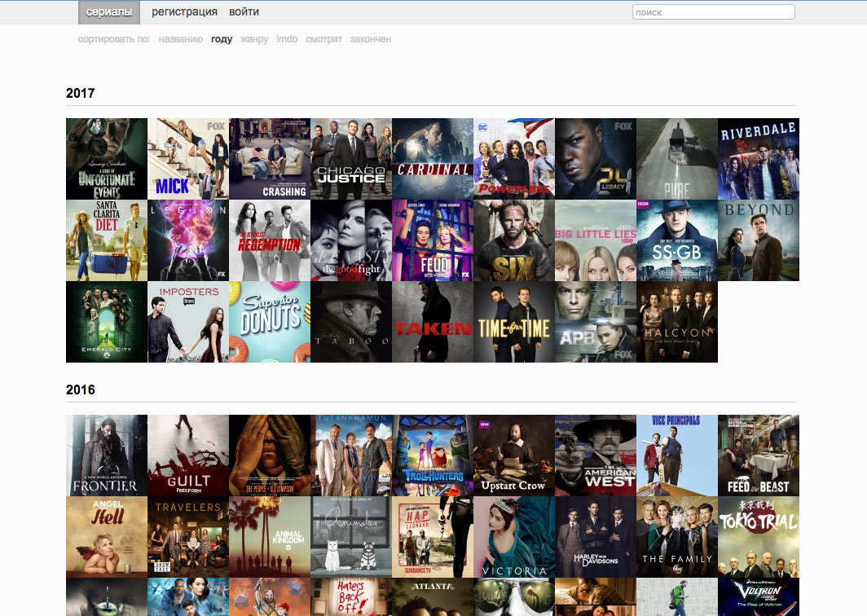867x616 pixels.
Task: Open Hap and Leonard poster
Action: coord(433,537)
